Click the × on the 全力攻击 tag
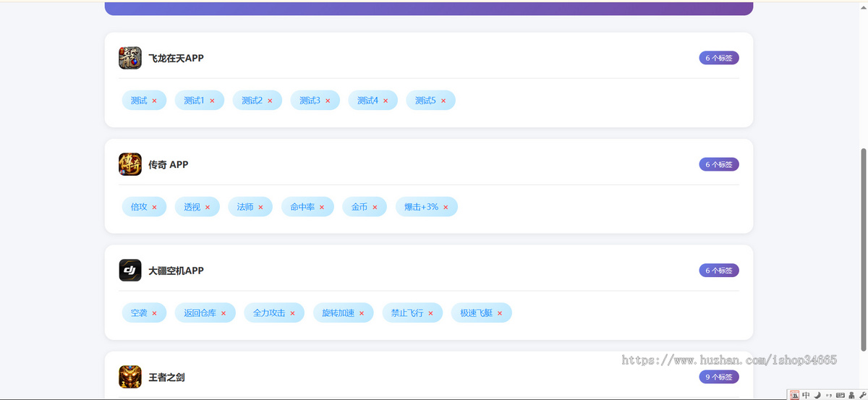Viewport: 868px width, 400px height. [x=292, y=313]
